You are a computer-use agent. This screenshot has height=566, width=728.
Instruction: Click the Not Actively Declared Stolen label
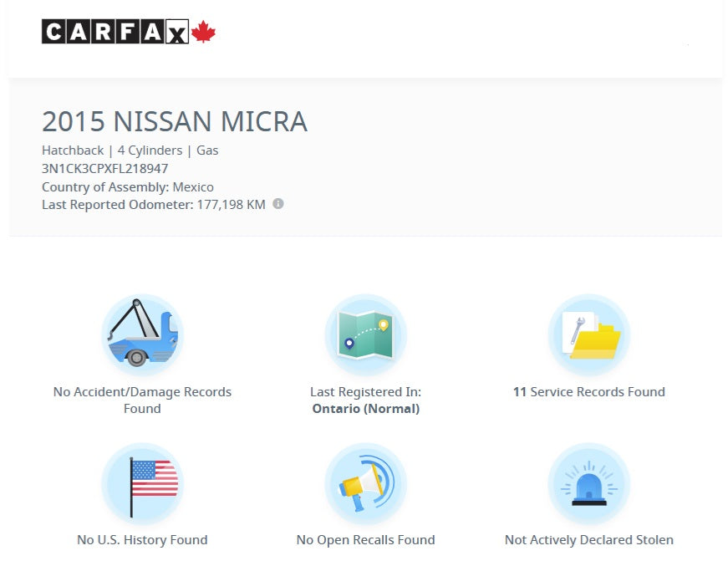(x=588, y=540)
